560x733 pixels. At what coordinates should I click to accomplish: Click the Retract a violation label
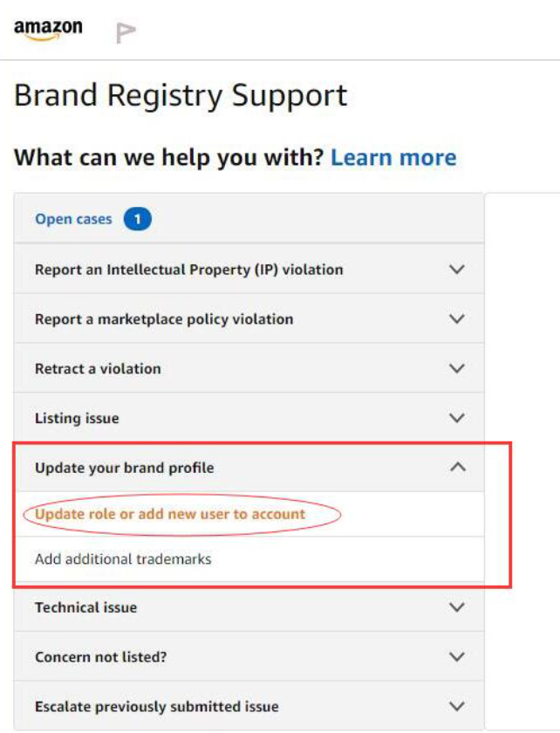98,368
